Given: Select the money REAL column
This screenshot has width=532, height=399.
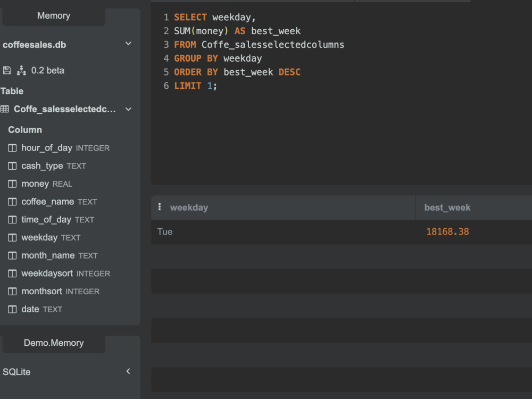Looking at the screenshot, I should [x=47, y=184].
